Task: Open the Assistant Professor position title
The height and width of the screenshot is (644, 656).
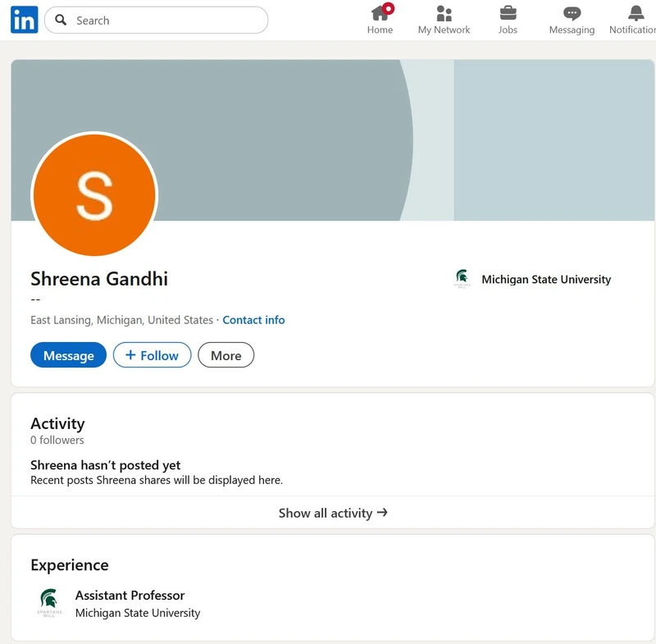Action: (130, 595)
